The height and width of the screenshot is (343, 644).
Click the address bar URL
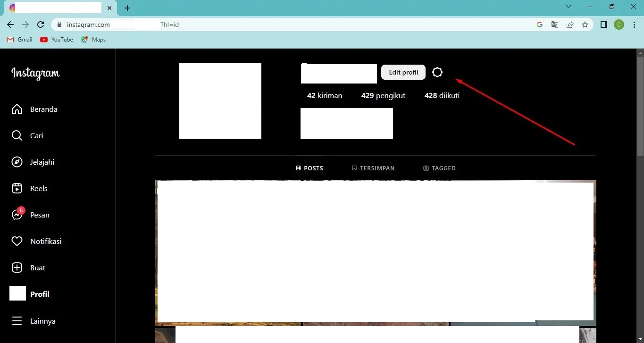coord(123,25)
